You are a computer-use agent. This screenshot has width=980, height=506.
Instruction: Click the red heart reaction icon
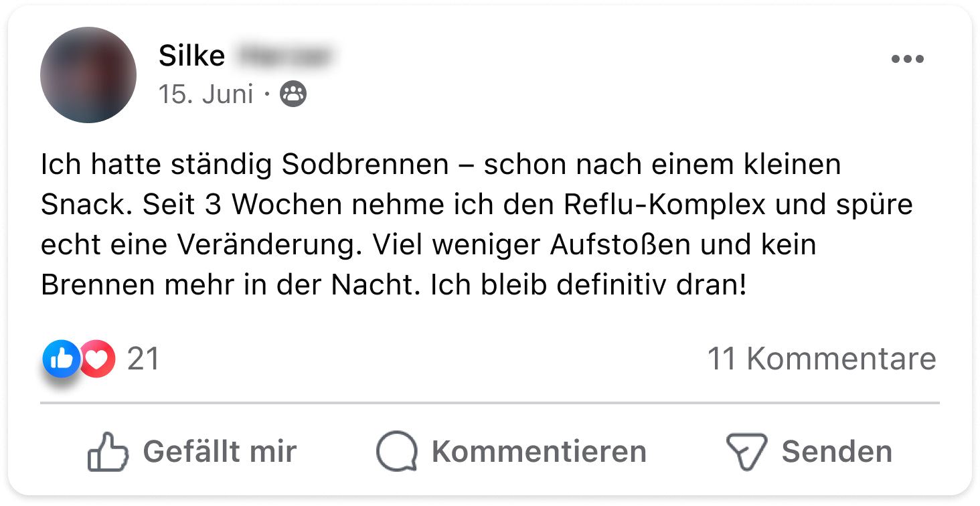point(98,359)
